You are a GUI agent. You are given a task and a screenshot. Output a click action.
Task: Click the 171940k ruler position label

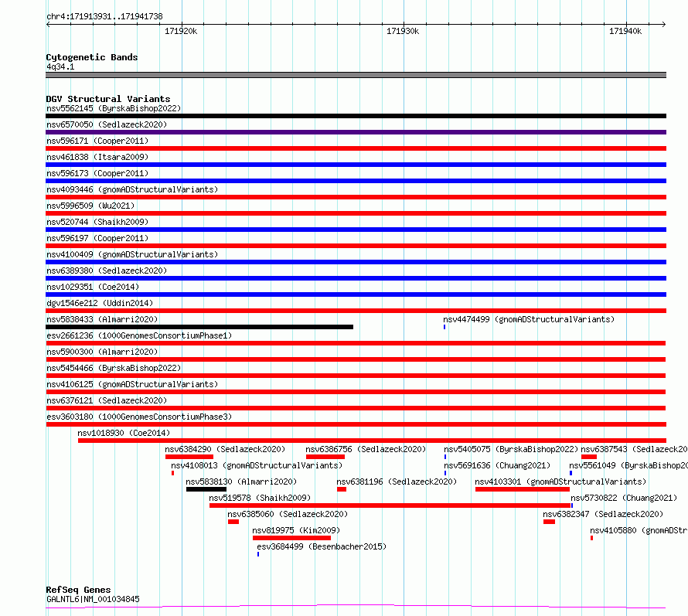(x=625, y=31)
